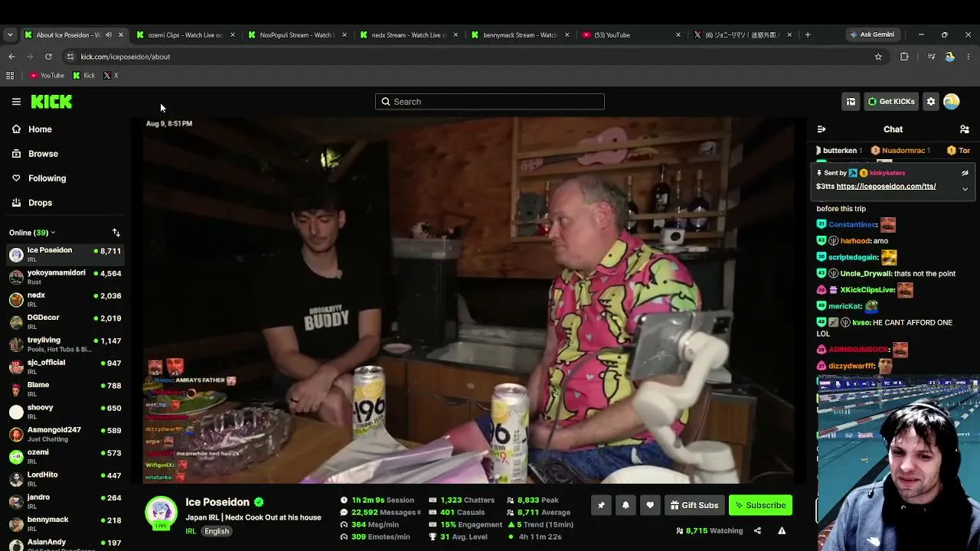Click the Gift Subs button
The width and height of the screenshot is (980, 551).
point(694,505)
